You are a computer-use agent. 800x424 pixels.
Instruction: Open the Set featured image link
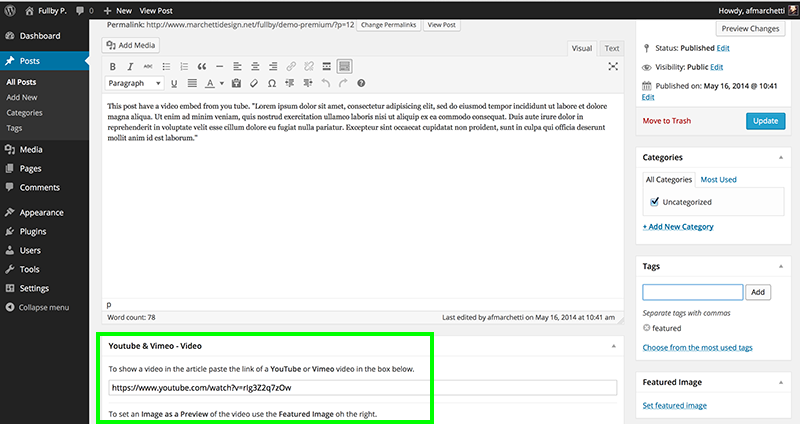674,406
